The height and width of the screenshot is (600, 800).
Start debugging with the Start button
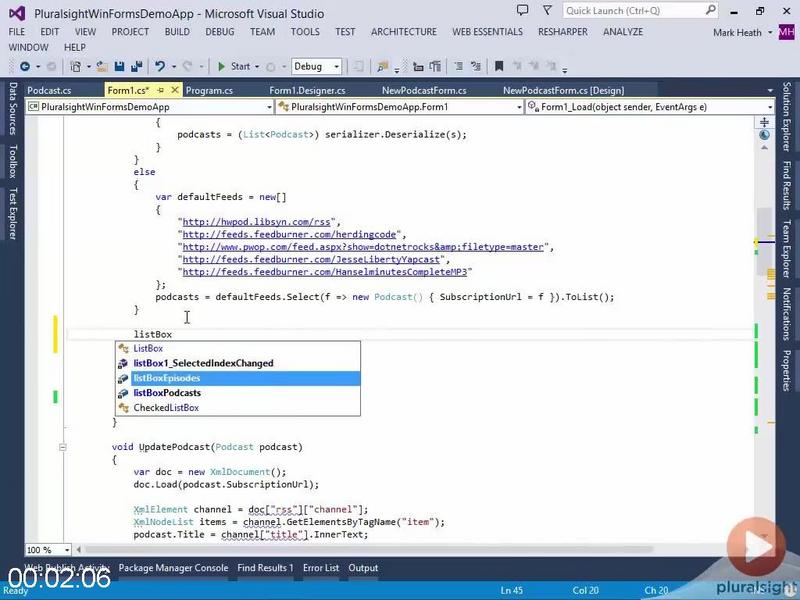(x=234, y=66)
